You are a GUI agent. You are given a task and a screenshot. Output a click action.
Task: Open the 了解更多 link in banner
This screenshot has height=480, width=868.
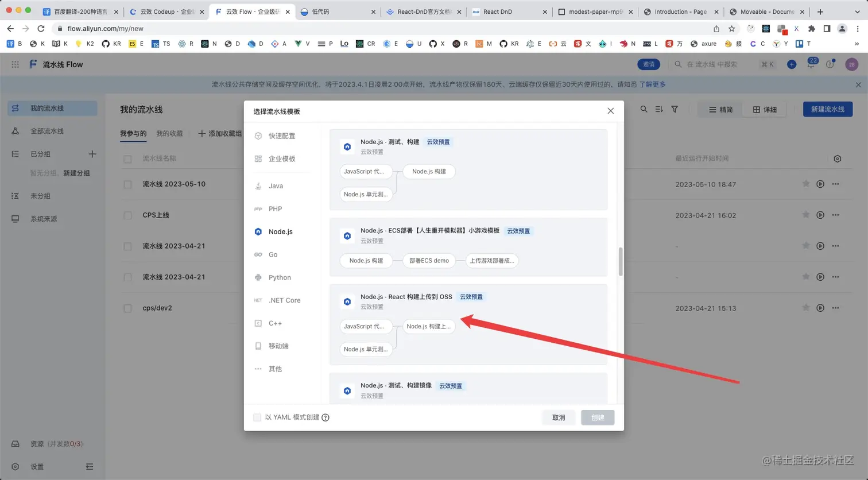652,84
